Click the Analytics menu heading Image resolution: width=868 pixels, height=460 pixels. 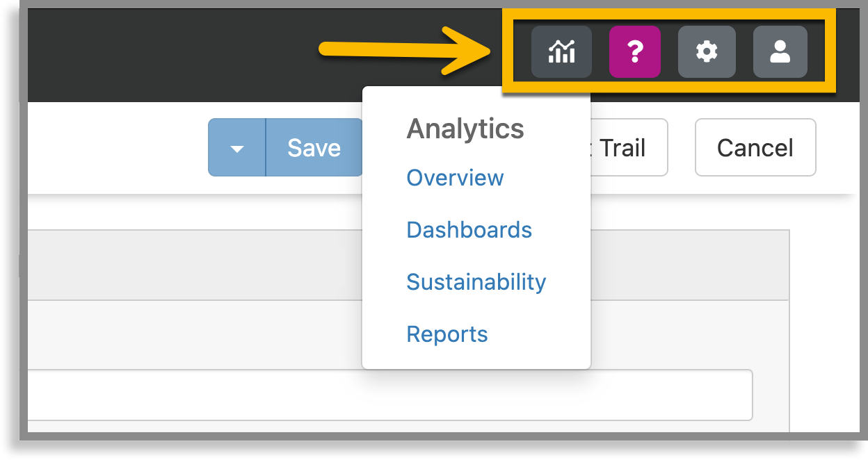click(x=465, y=129)
